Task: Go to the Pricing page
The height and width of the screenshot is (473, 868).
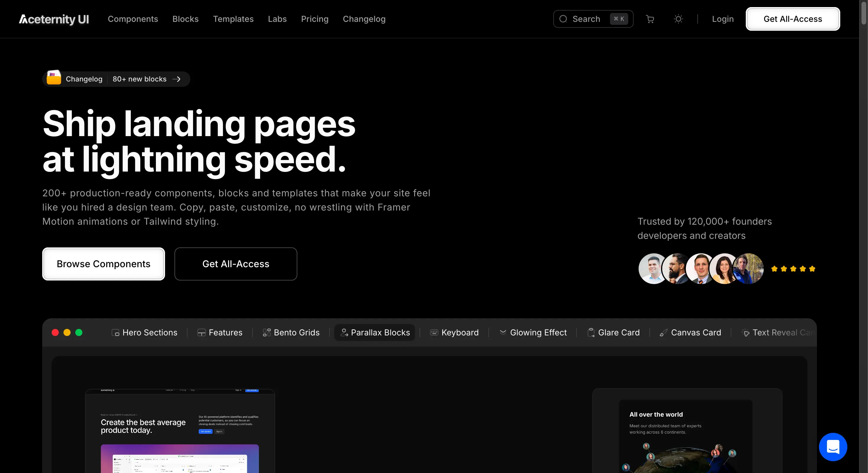Action: 315,19
